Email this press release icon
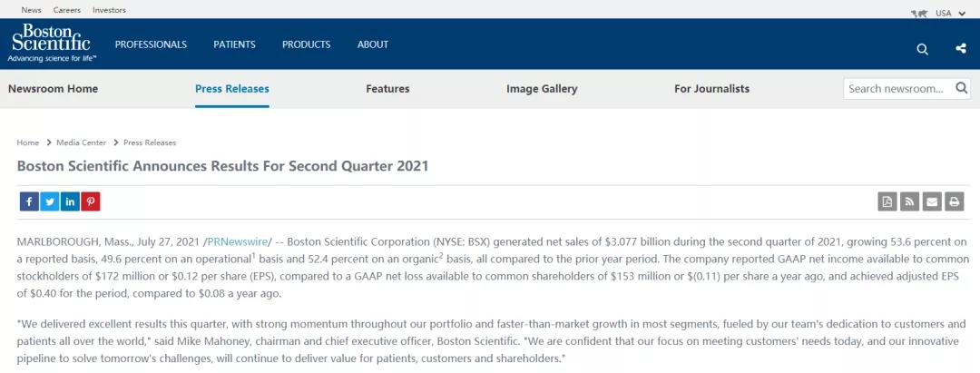The width and height of the screenshot is (980, 373). click(x=932, y=201)
